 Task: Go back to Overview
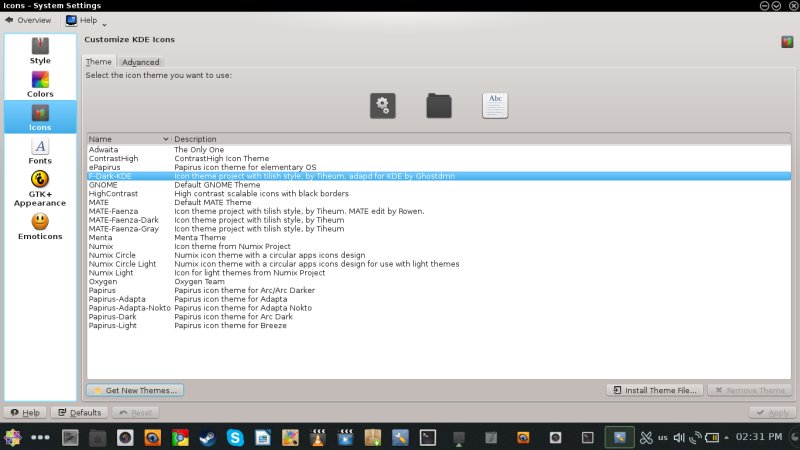pos(28,20)
